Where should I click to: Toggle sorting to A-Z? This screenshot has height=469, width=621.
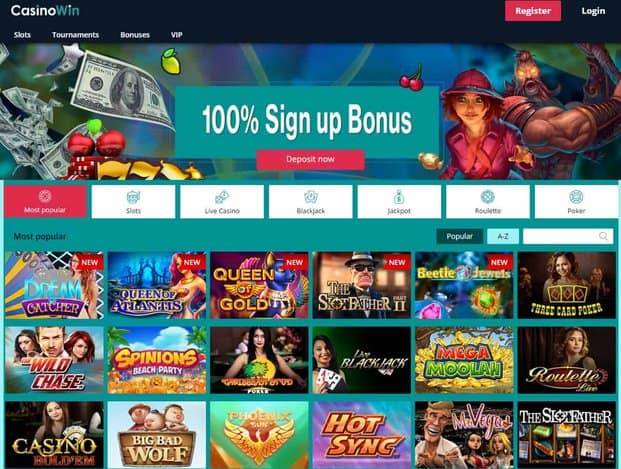(503, 236)
